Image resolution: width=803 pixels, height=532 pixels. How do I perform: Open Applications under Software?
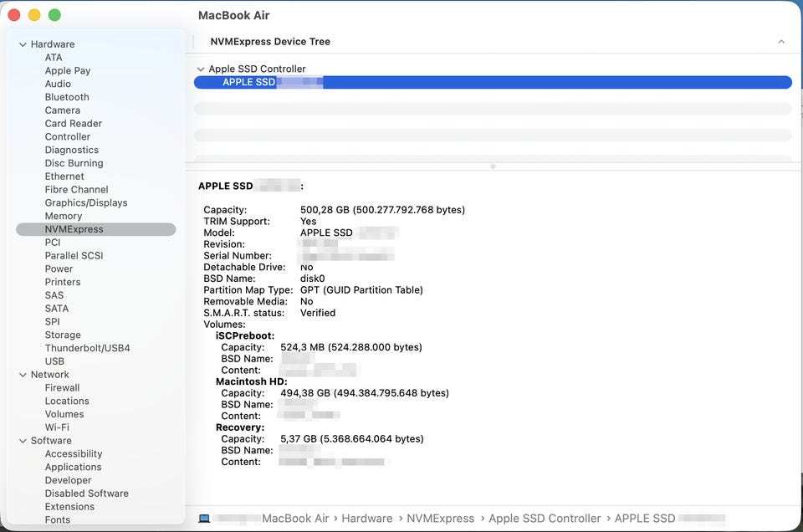click(73, 467)
